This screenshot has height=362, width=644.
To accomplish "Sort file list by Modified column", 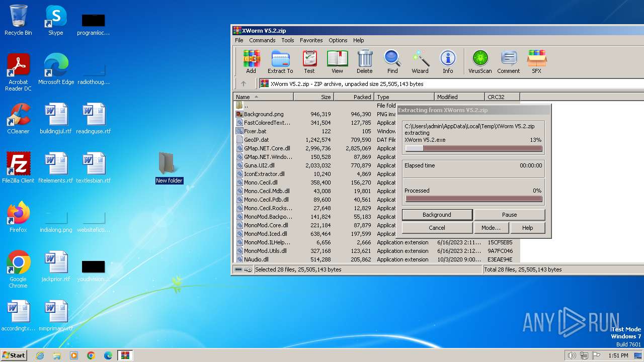I will pyautogui.click(x=459, y=97).
